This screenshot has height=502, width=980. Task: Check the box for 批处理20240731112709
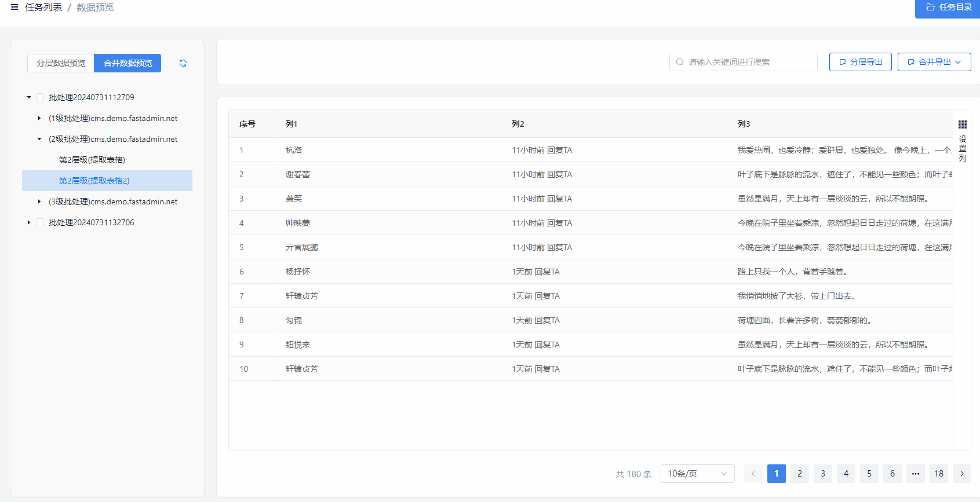[x=40, y=97]
